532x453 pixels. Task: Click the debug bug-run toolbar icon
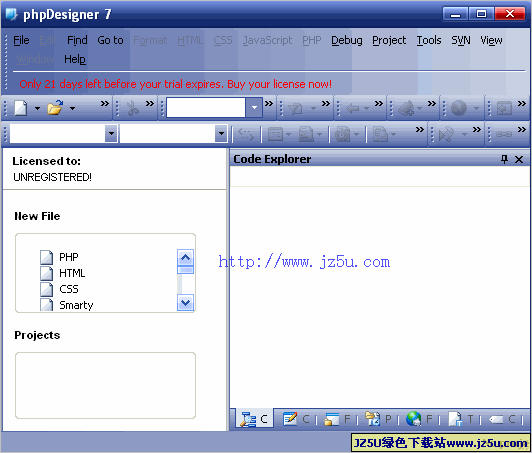pos(406,108)
